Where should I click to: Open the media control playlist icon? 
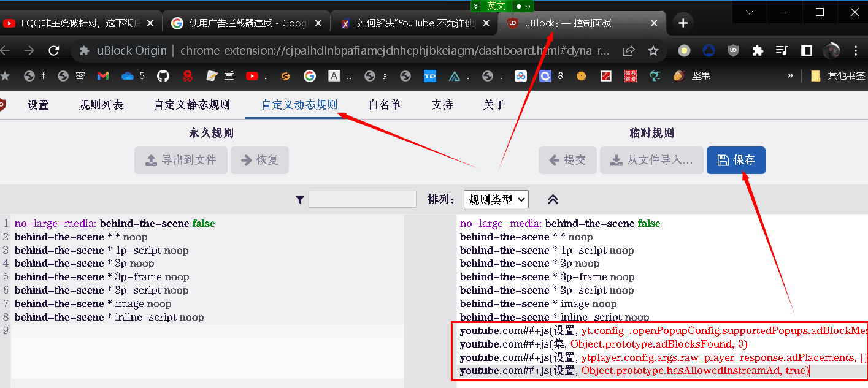pyautogui.click(x=782, y=51)
